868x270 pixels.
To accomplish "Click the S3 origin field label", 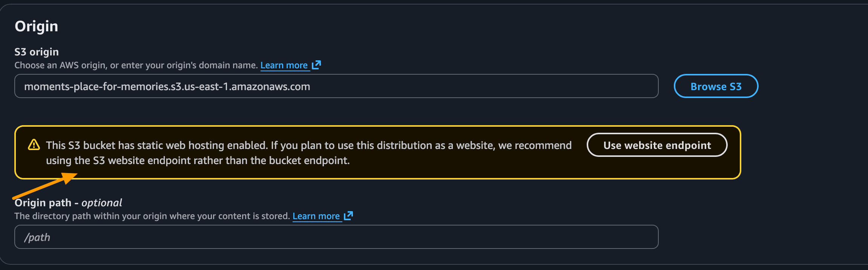I will (37, 52).
